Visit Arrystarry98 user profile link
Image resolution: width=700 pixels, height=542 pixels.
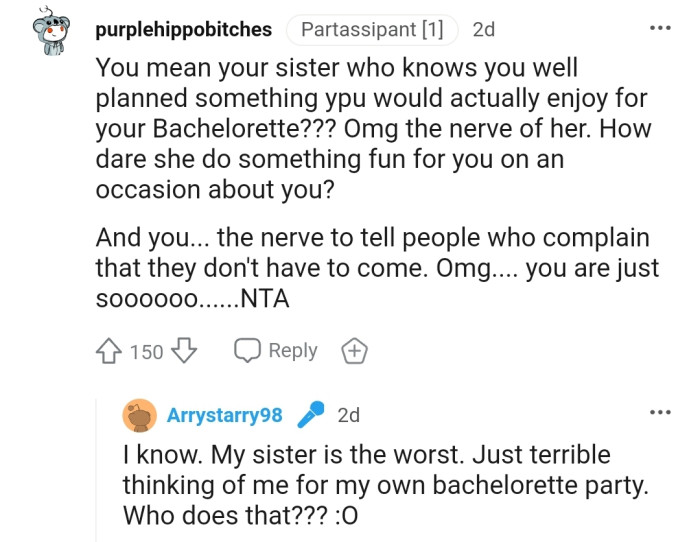(x=224, y=415)
